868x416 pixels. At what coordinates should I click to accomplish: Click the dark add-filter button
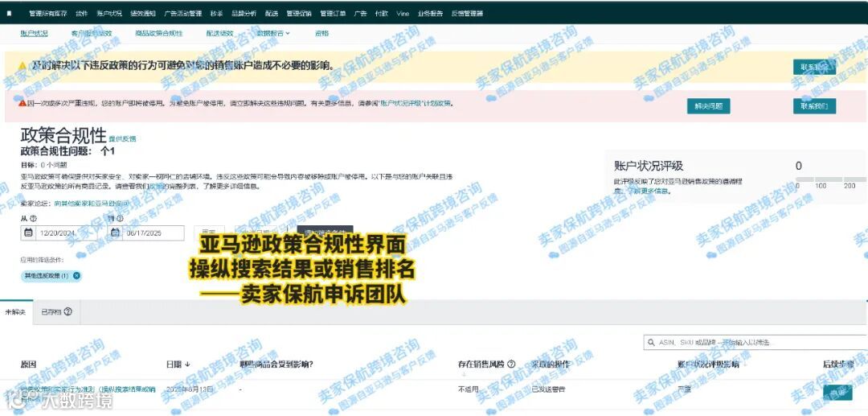pyautogui.click(x=325, y=233)
